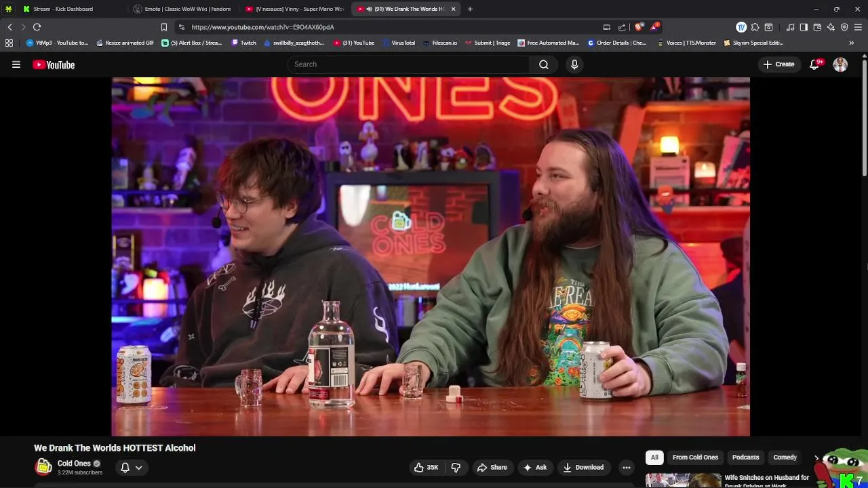Open the Brave Wallet icon
The width and height of the screenshot is (868, 488).
(817, 27)
